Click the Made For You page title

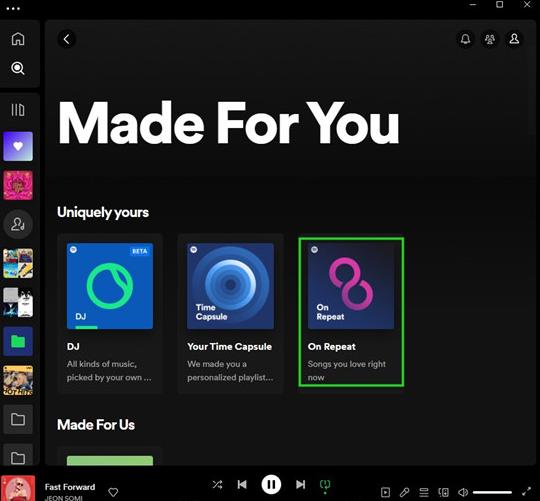pos(229,123)
